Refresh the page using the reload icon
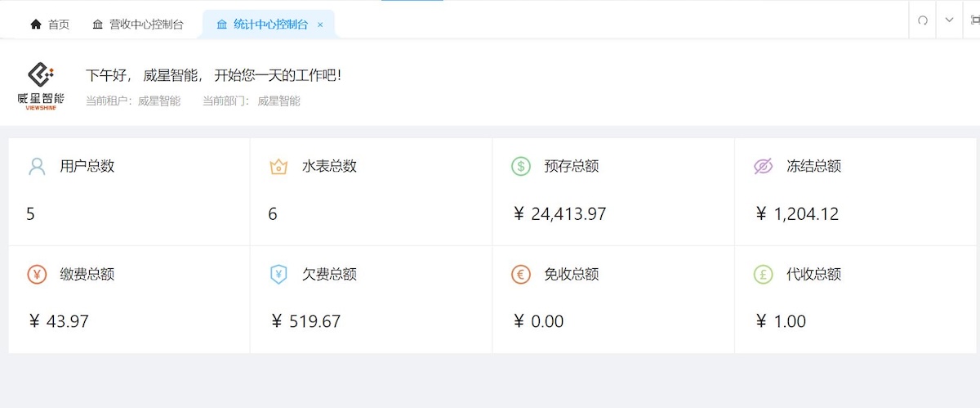The height and width of the screenshot is (408, 980). pos(923,20)
